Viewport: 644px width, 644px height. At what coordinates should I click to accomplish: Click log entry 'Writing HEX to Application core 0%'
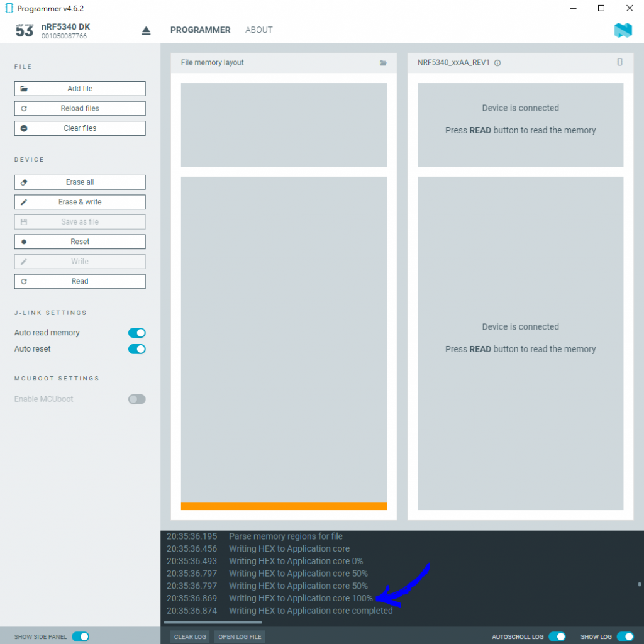296,561
